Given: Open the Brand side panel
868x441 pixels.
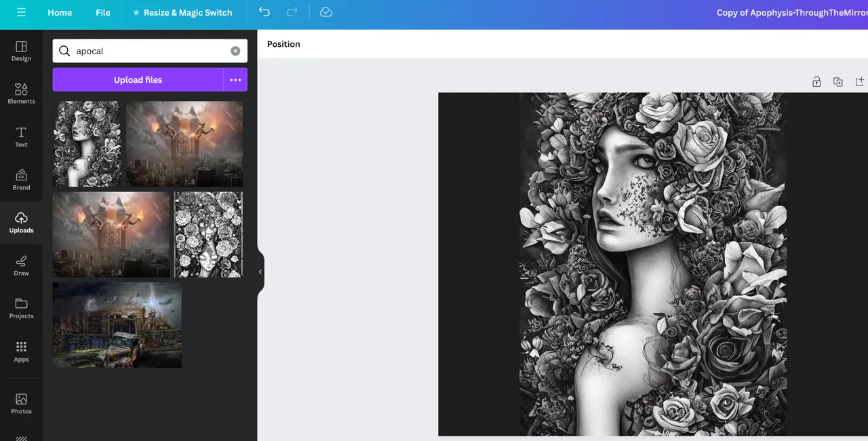Looking at the screenshot, I should [21, 180].
